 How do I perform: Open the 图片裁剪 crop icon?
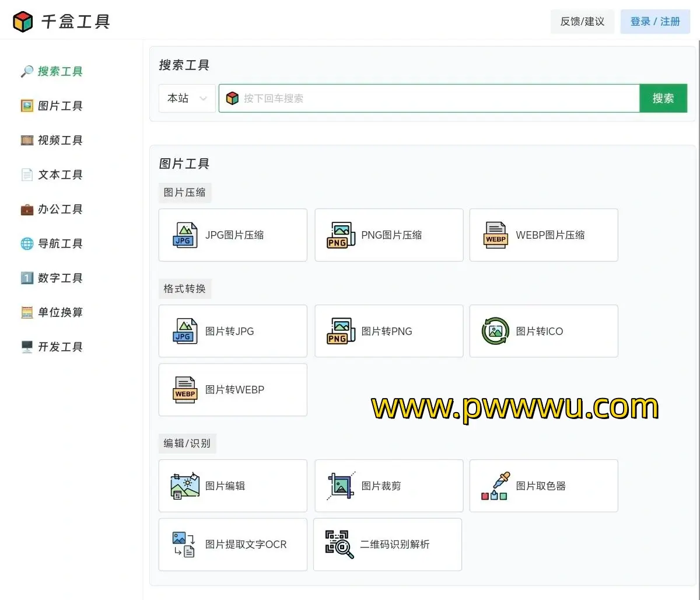341,486
